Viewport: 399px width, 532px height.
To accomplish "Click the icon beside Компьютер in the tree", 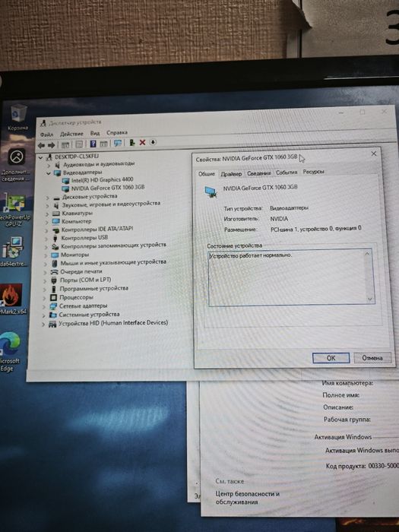I will click(x=55, y=222).
